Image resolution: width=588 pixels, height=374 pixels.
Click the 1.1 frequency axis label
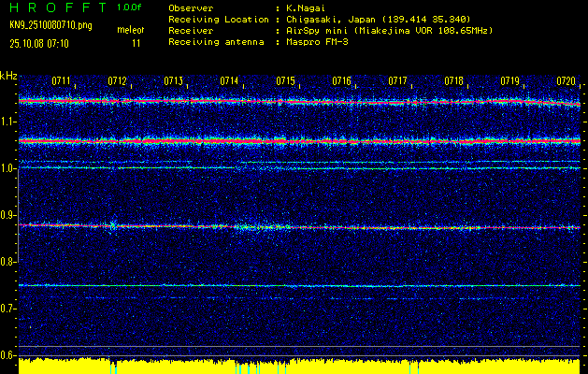click(x=8, y=122)
